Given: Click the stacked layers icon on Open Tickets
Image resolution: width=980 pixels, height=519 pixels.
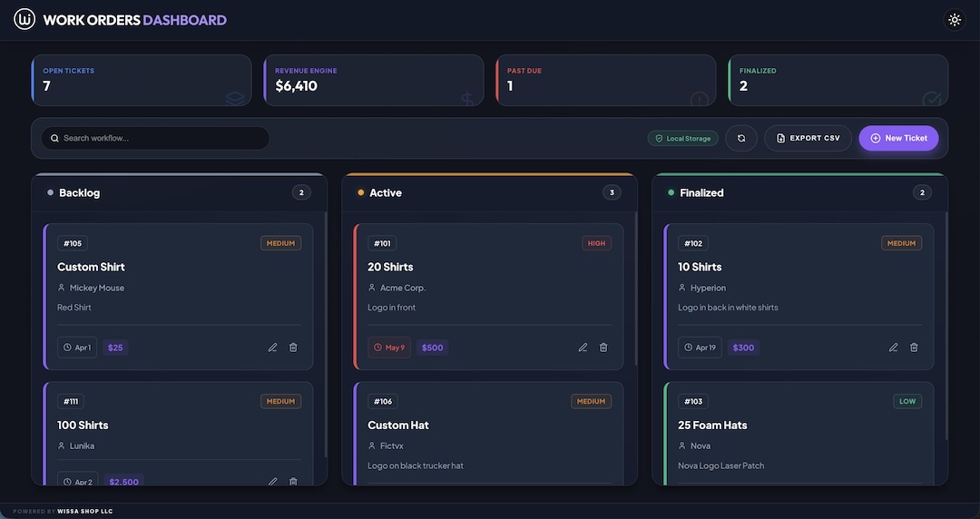Looking at the screenshot, I should [x=235, y=98].
